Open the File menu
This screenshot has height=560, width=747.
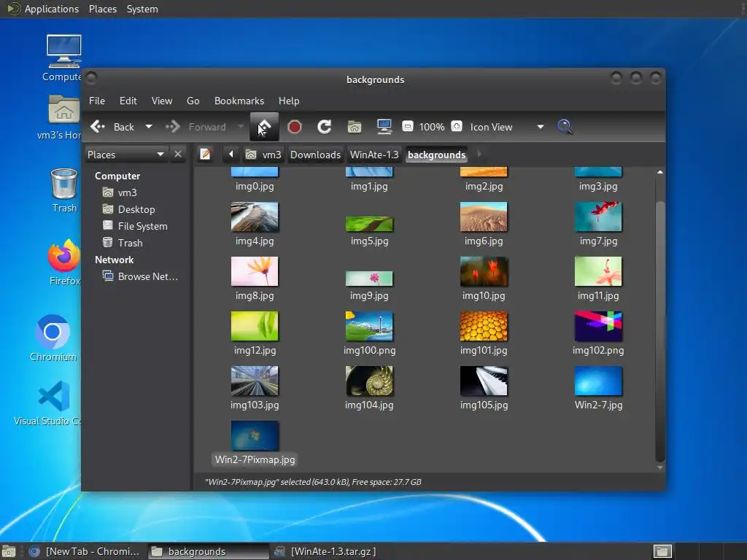(97, 101)
